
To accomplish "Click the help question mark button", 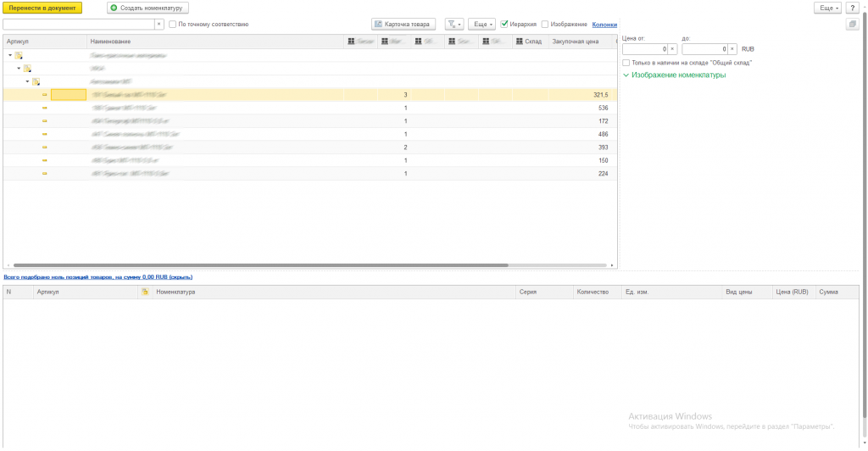I will coord(852,8).
